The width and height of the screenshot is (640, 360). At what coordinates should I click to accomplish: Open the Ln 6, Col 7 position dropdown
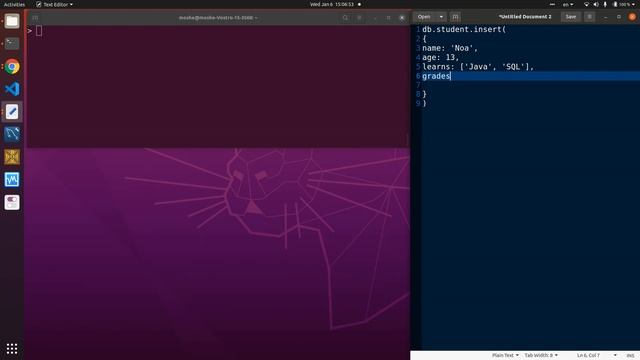596,355
